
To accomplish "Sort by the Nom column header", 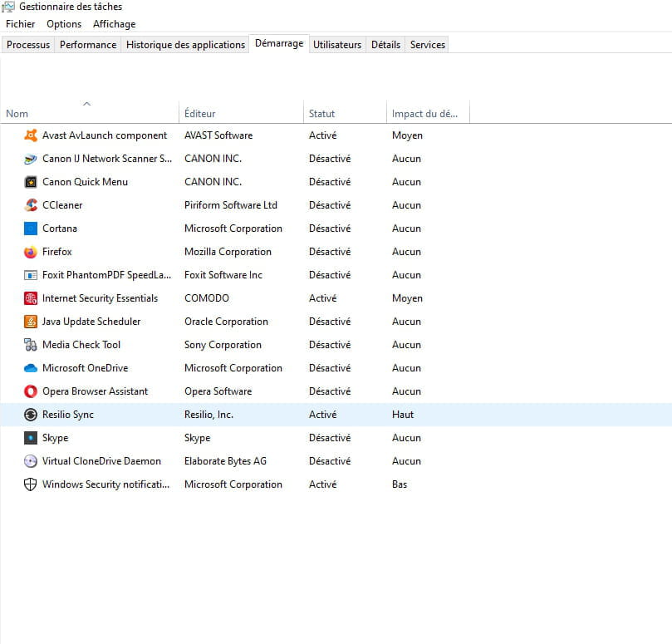I will point(89,112).
